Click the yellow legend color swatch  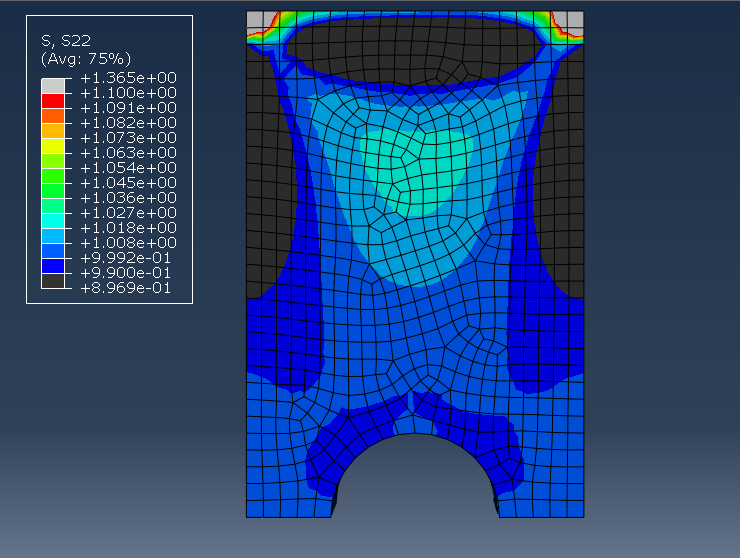coord(52,145)
